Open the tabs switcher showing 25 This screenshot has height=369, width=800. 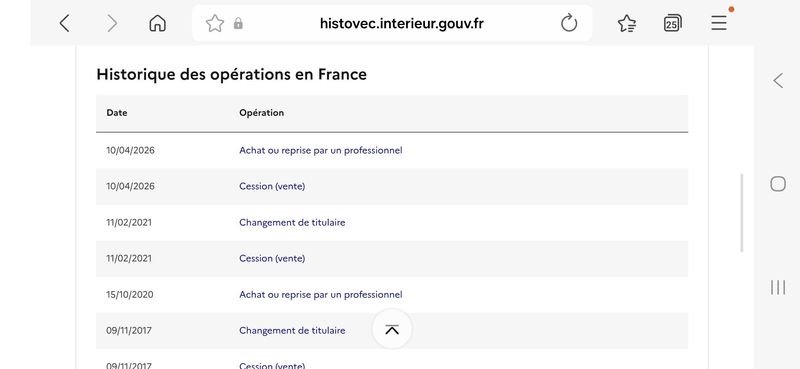click(x=672, y=23)
